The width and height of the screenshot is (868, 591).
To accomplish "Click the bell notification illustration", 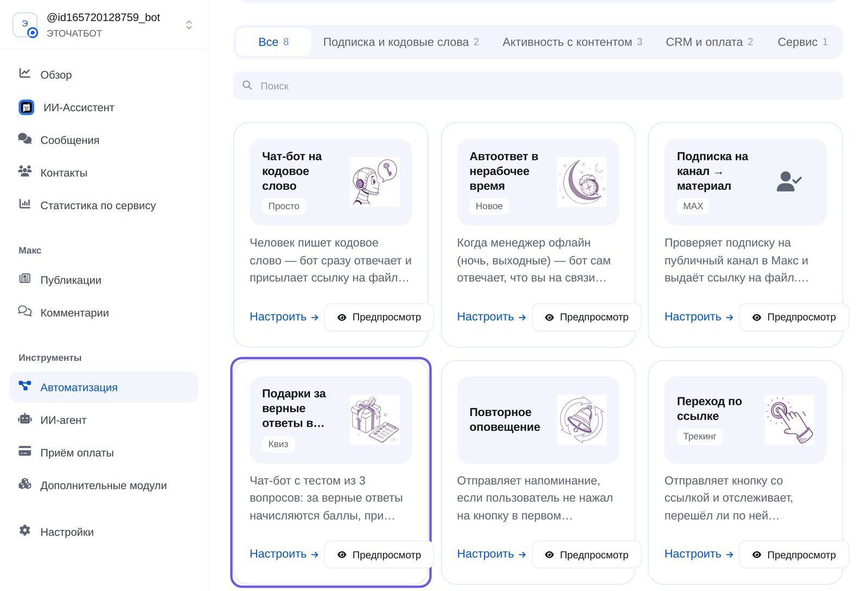I will (582, 420).
